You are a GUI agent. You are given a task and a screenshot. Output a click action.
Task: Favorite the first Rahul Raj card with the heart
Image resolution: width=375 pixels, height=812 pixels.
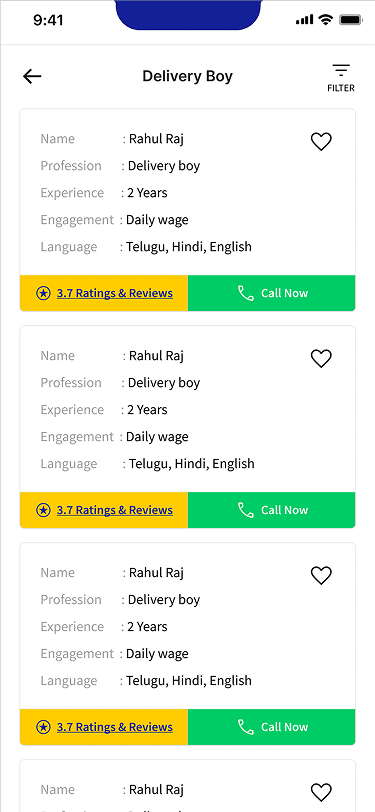click(321, 141)
